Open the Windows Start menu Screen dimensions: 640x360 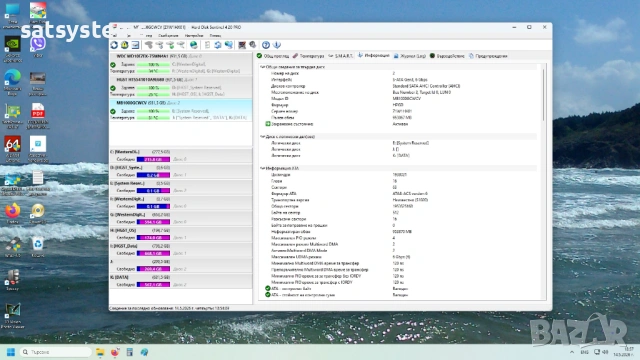click(x=11, y=352)
